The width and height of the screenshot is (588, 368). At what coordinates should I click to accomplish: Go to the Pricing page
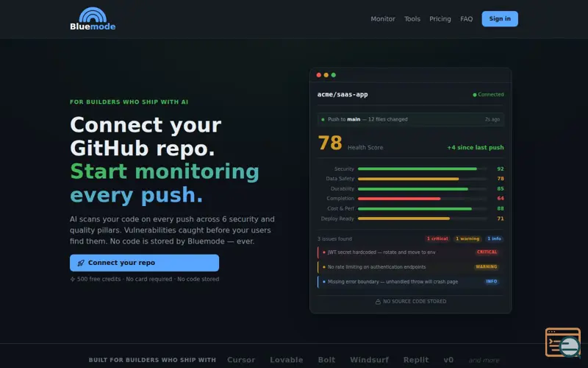[440, 19]
